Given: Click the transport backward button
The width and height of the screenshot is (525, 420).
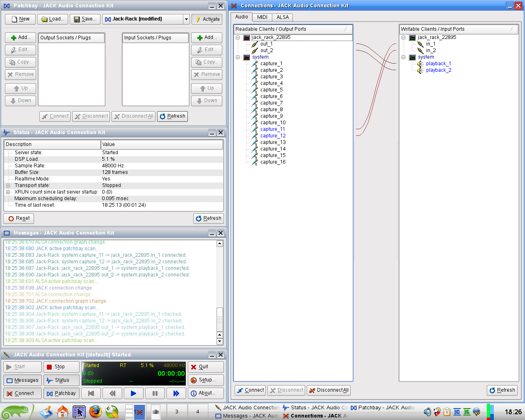Looking at the screenshot, I should [x=112, y=393].
